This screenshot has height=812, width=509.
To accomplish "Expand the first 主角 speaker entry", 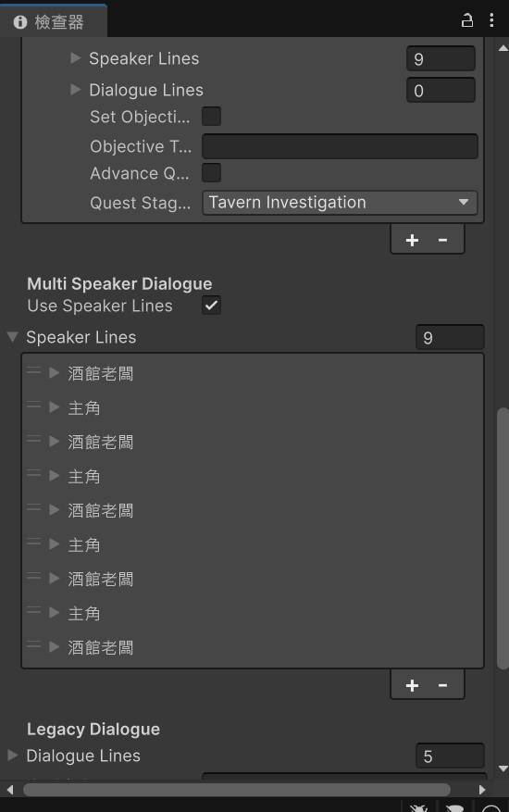I will (55, 407).
